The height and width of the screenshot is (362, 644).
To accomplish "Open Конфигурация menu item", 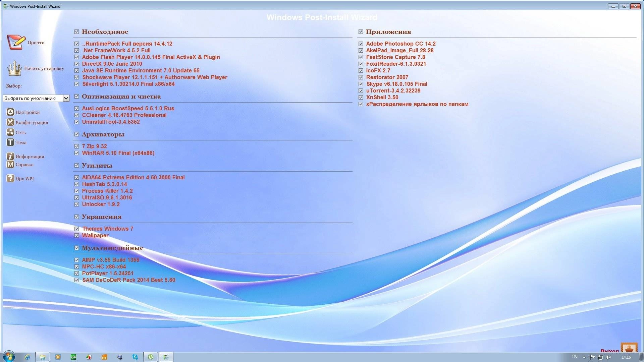I will (x=32, y=122).
